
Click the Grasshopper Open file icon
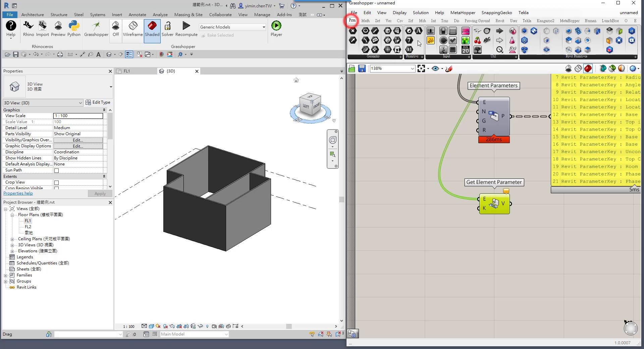pos(352,68)
